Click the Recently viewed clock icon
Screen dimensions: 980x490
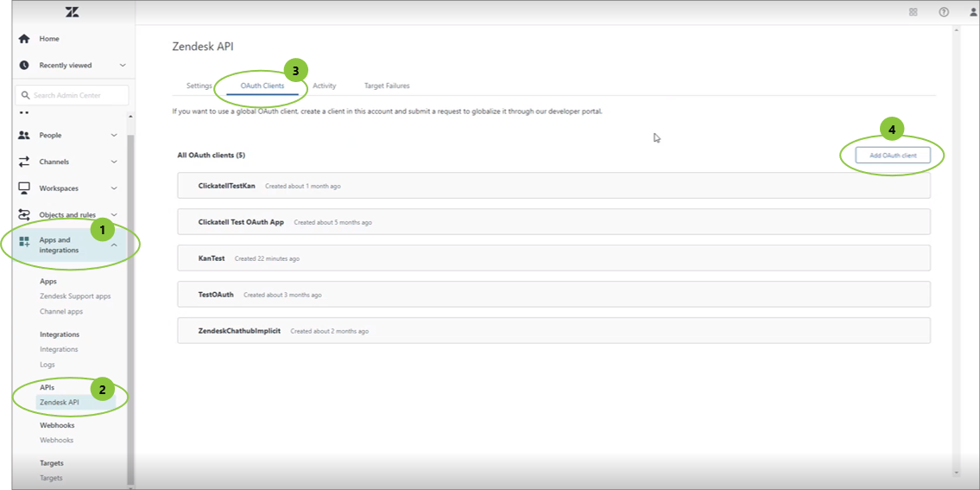point(24,66)
